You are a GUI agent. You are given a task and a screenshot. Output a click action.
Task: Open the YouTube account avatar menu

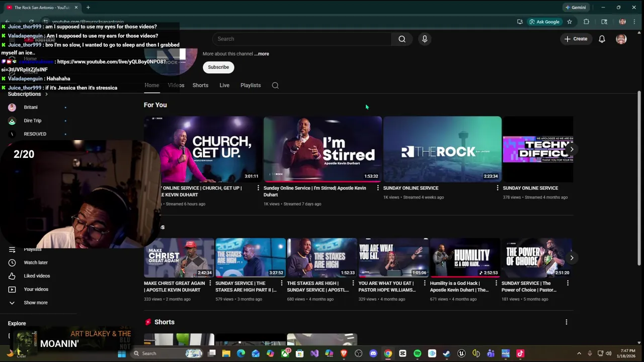(x=621, y=39)
